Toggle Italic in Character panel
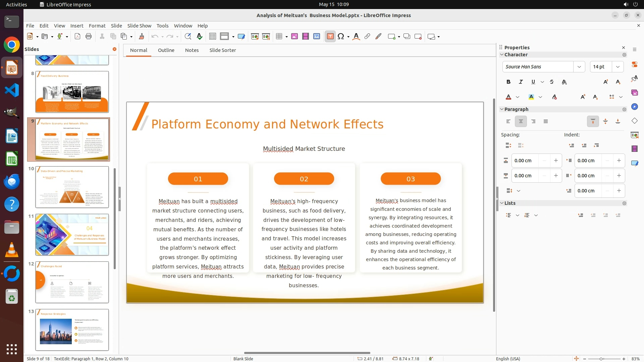 pos(521,82)
